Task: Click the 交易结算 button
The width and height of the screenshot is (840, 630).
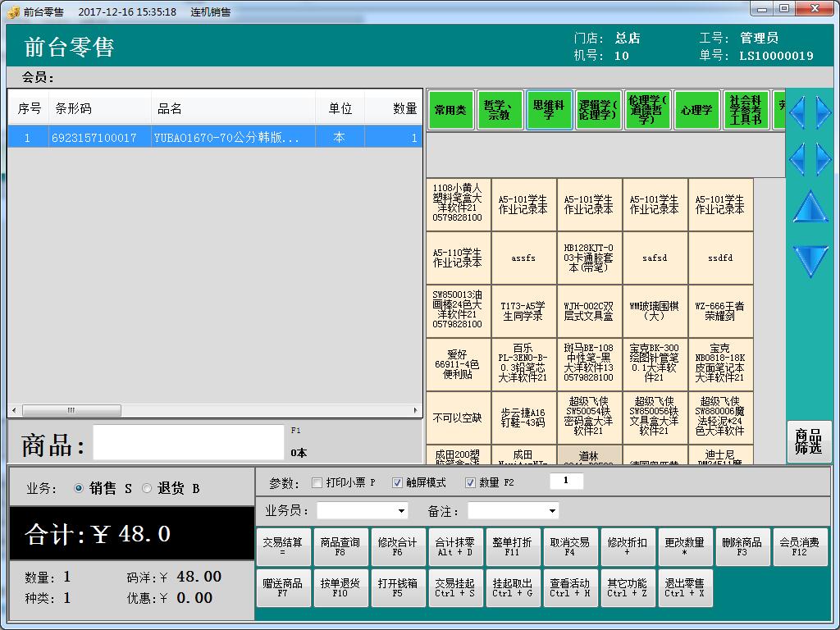Action: coord(283,547)
